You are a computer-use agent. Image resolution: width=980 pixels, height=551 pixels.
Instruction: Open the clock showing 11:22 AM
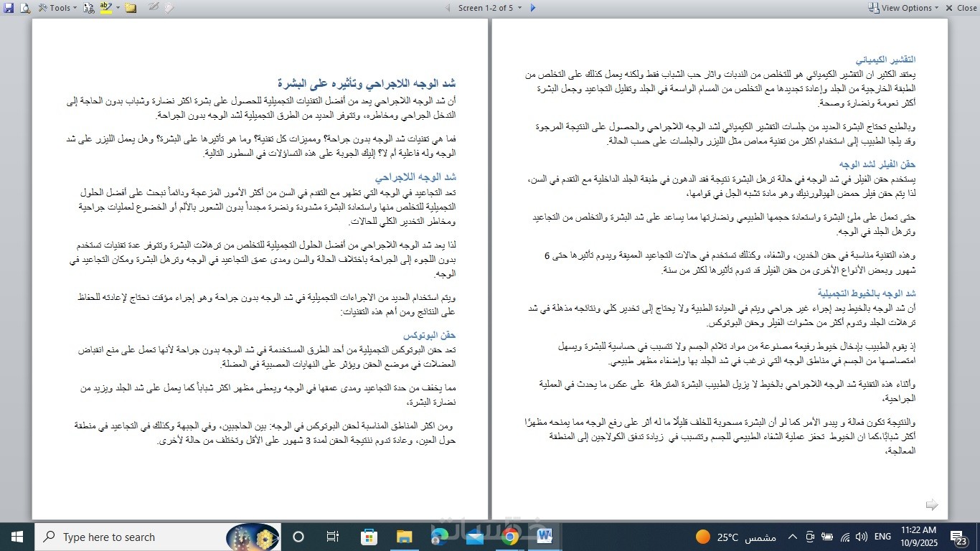click(919, 537)
